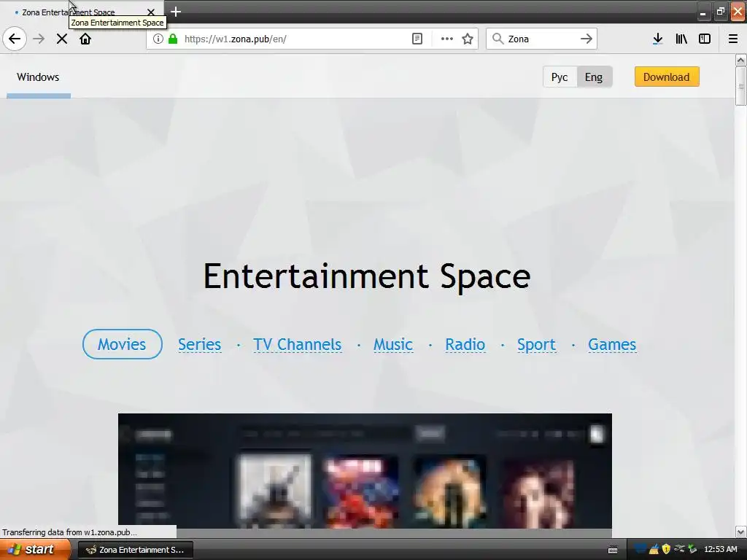Viewport: 747px width, 560px height.
Task: Click the yellow Download button
Action: (x=667, y=77)
